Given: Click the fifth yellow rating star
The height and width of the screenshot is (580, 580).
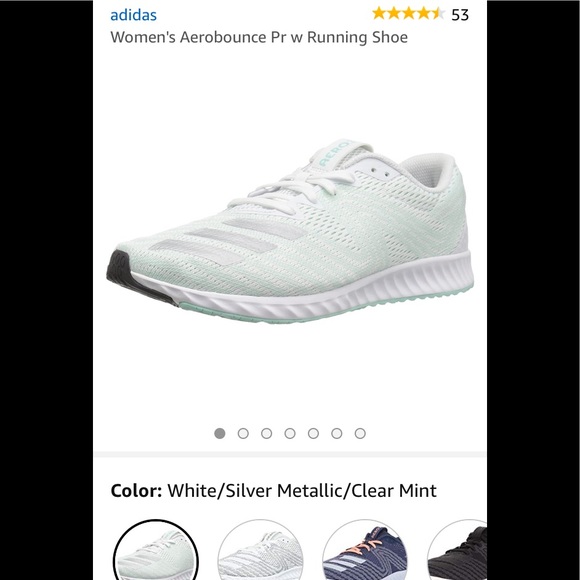Looking at the screenshot, I should click(438, 14).
